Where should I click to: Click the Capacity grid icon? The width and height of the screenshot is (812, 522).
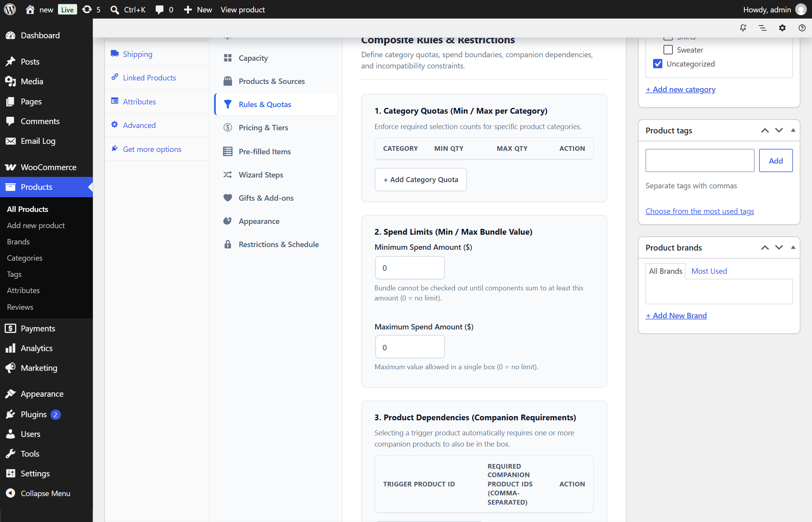pyautogui.click(x=228, y=58)
